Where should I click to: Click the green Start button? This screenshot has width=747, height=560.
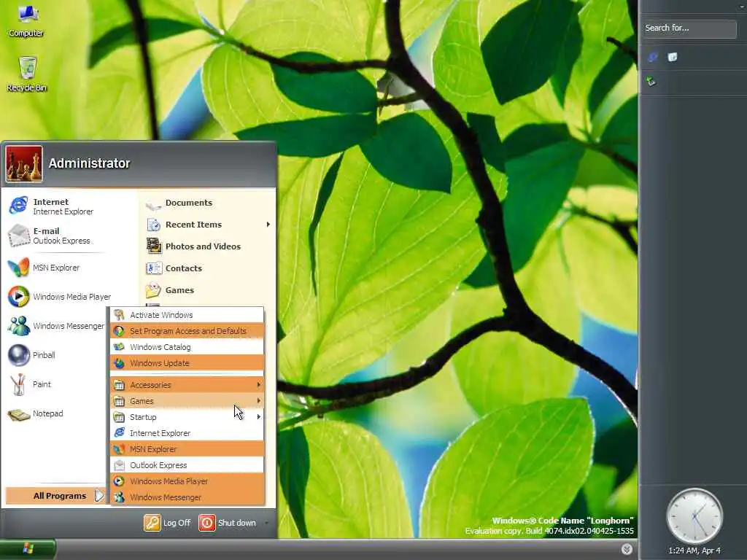coord(28,549)
